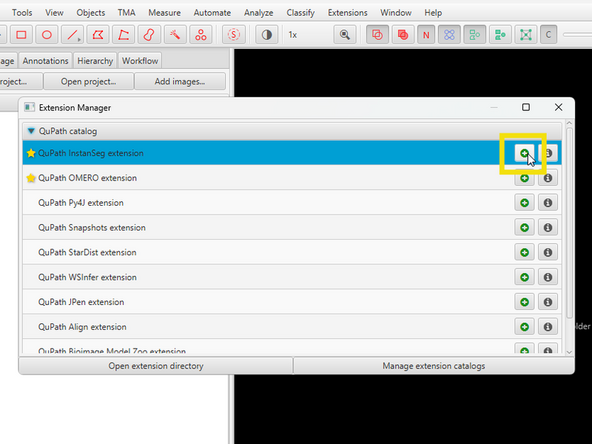View info for QuPath Snapshots extension

pyautogui.click(x=548, y=228)
